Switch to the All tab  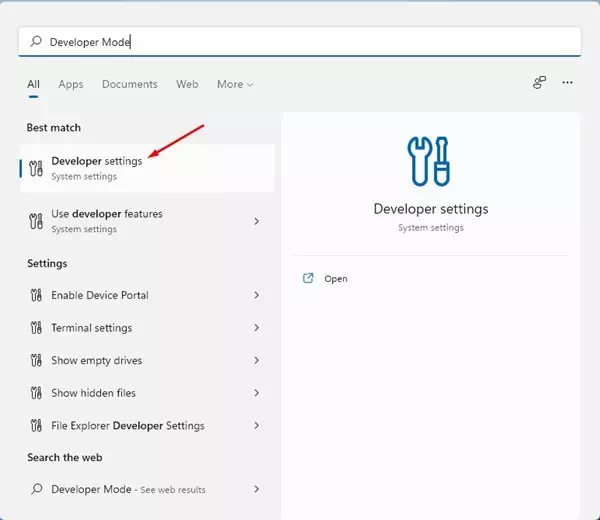coord(33,84)
